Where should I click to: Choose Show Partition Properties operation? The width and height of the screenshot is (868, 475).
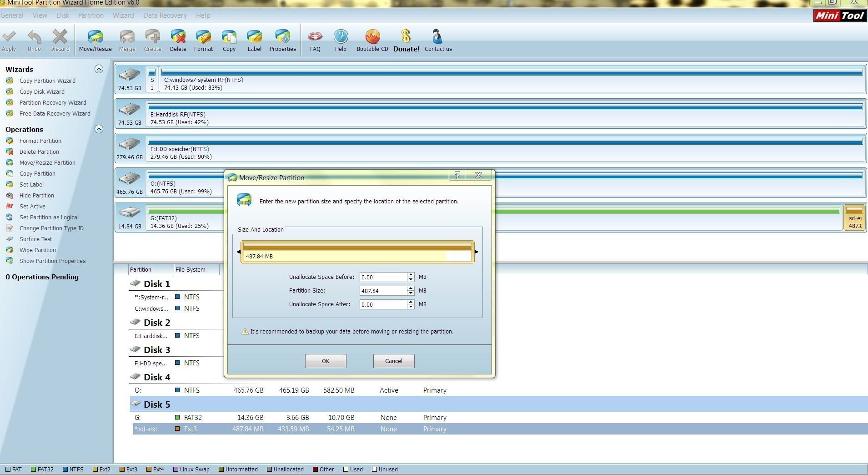pos(52,261)
